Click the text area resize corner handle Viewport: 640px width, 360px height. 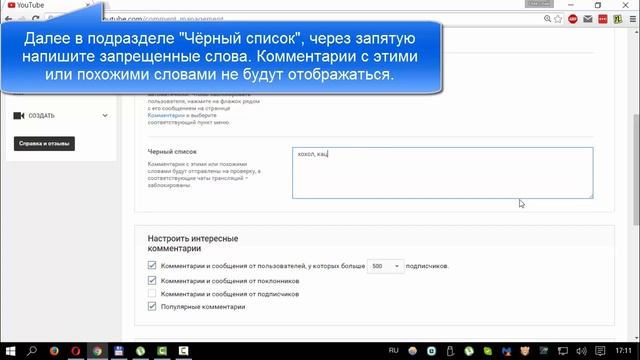pyautogui.click(x=590, y=196)
